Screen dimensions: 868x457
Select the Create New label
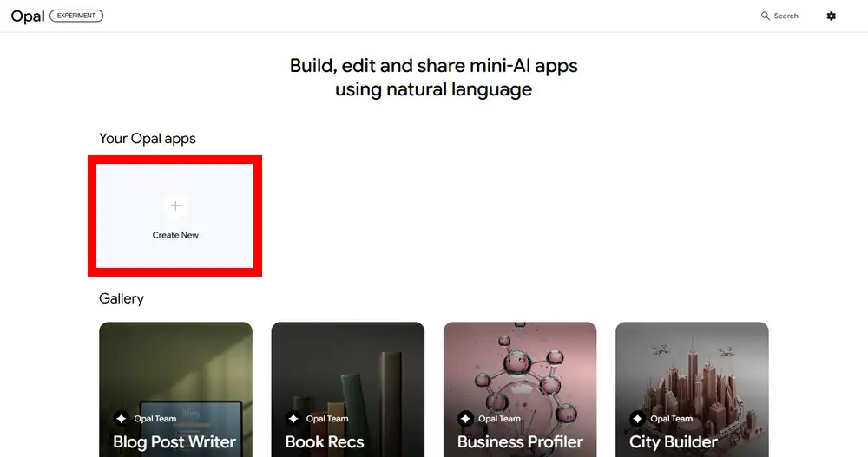175,235
